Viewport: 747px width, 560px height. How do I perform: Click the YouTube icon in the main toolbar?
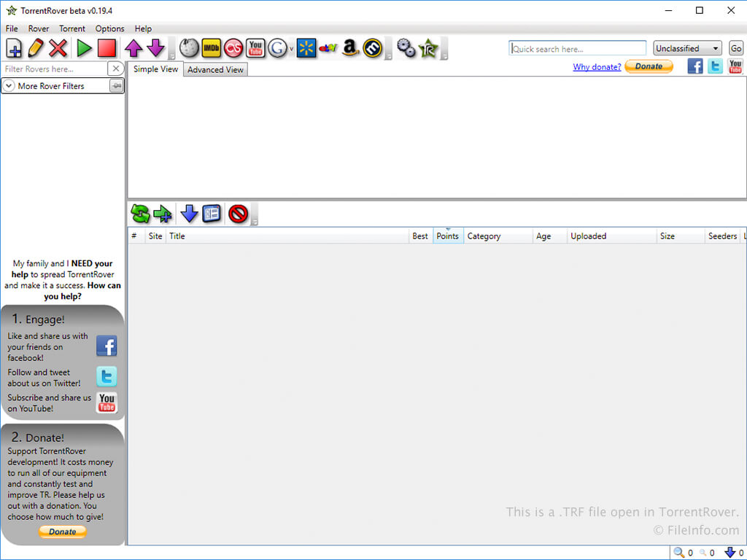point(256,48)
